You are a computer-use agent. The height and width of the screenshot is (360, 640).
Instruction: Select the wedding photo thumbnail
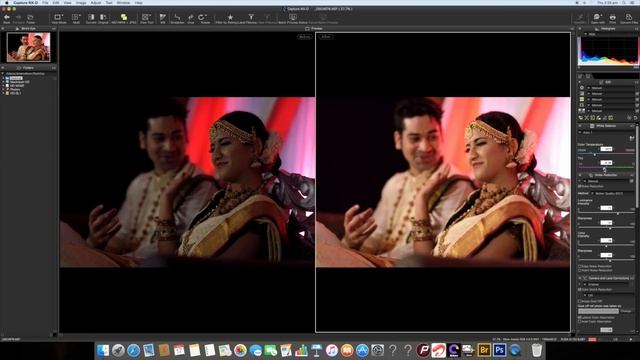tap(29, 47)
